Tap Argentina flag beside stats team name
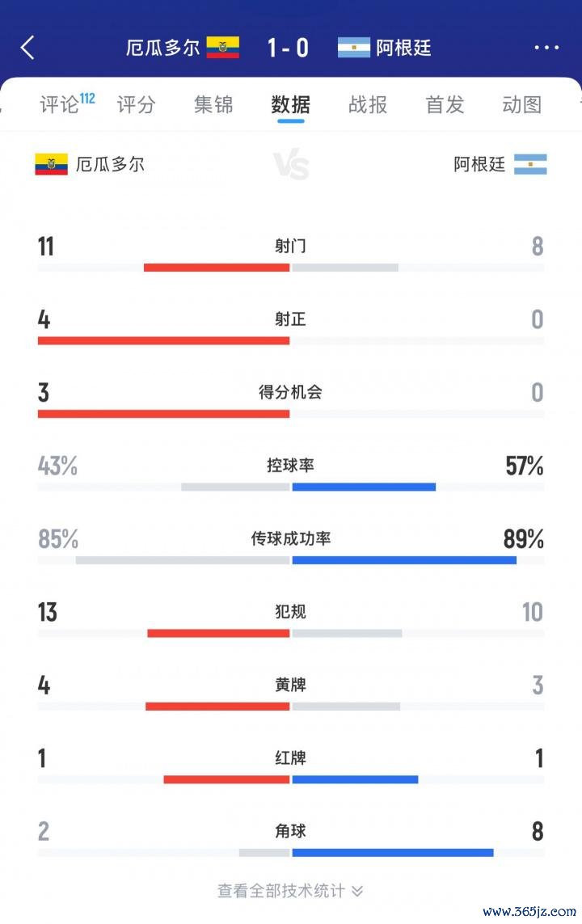Viewport: 582px width, 924px height. coord(530,164)
